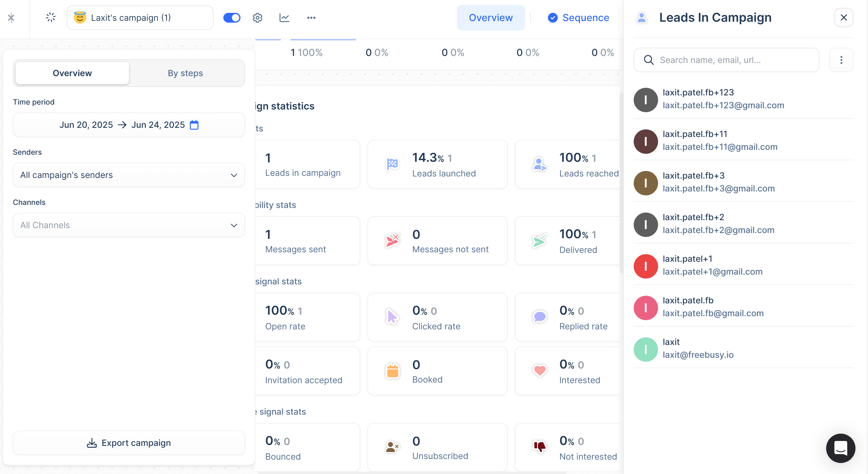Click the asterisk logo icon at top left
The image size is (868, 474).
[11, 17]
